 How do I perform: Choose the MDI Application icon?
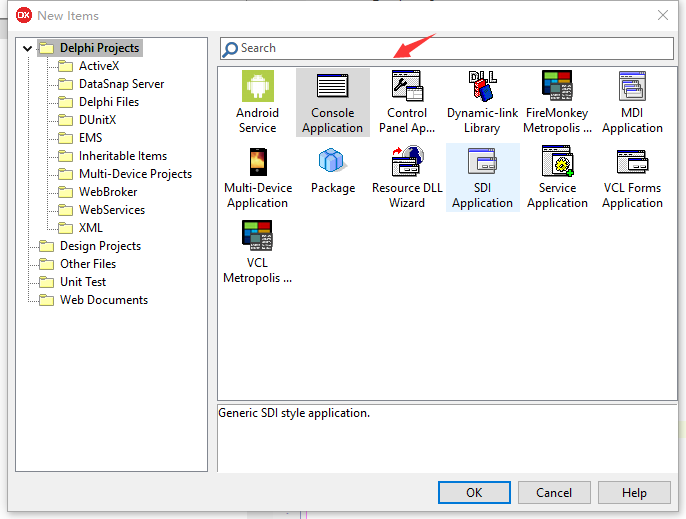pos(632,86)
